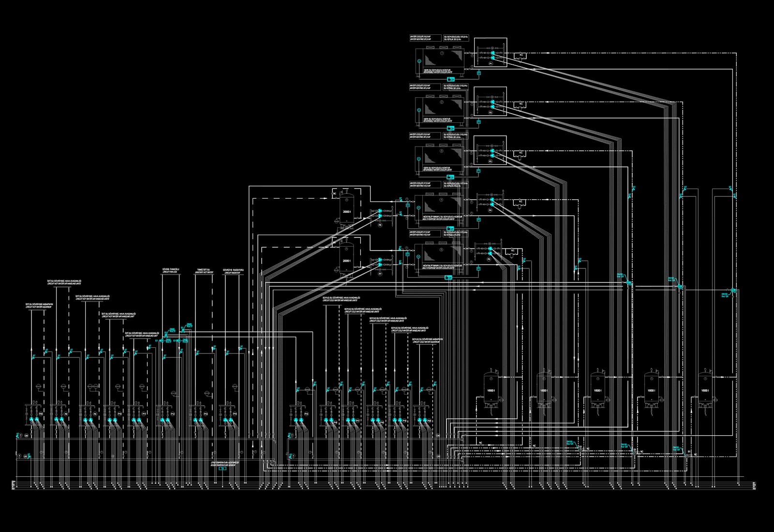Click the top 'REVERSIBLE WATER COOLER UNITS' label
Screen dimensions: 774x532
438,72
